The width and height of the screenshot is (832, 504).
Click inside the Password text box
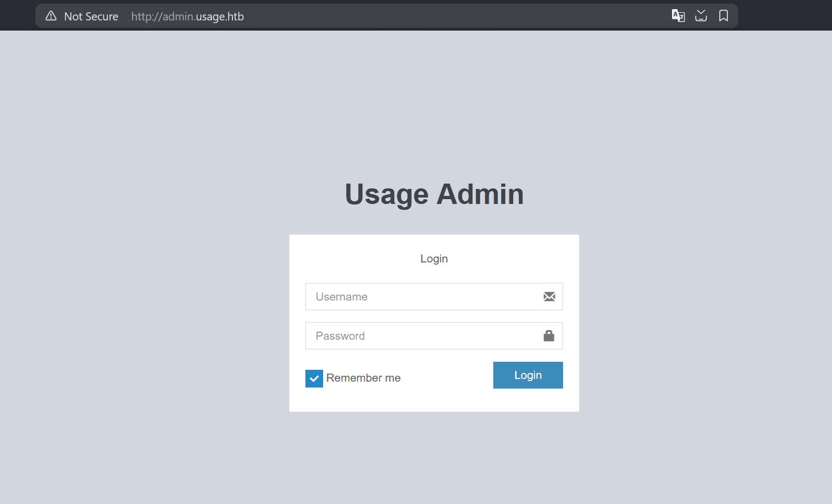(419, 335)
